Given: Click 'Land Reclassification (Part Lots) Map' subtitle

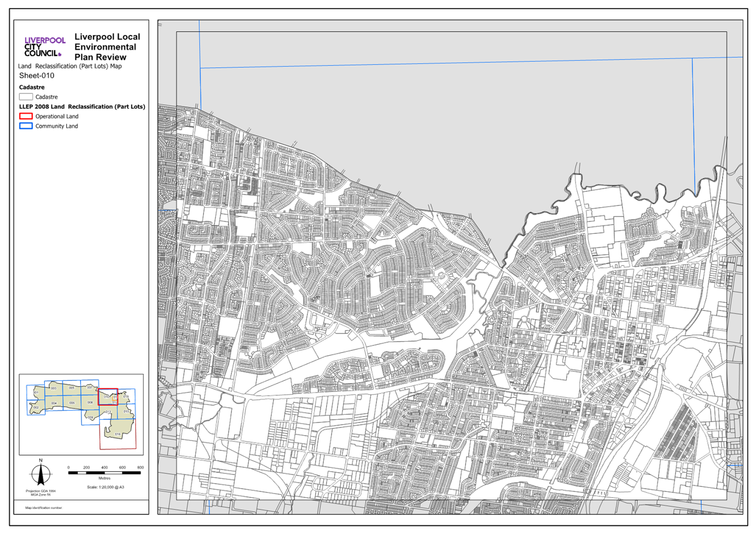Looking at the screenshot, I should (70, 66).
